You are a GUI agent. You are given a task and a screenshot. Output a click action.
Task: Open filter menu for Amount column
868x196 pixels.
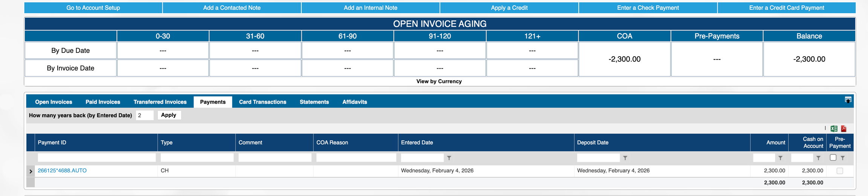[780, 158]
